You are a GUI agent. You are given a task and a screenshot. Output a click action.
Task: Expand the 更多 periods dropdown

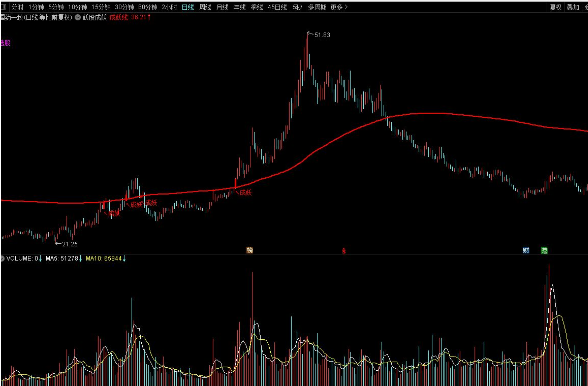click(x=339, y=7)
